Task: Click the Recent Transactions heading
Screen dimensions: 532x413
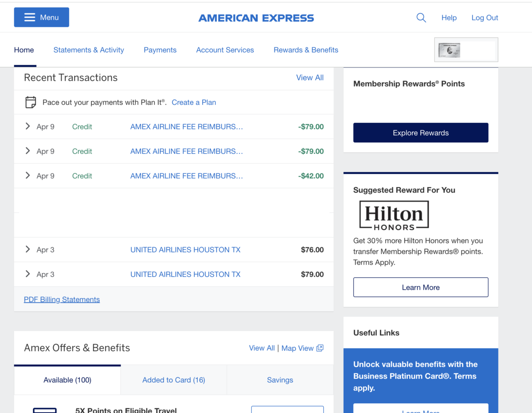Action: click(71, 78)
